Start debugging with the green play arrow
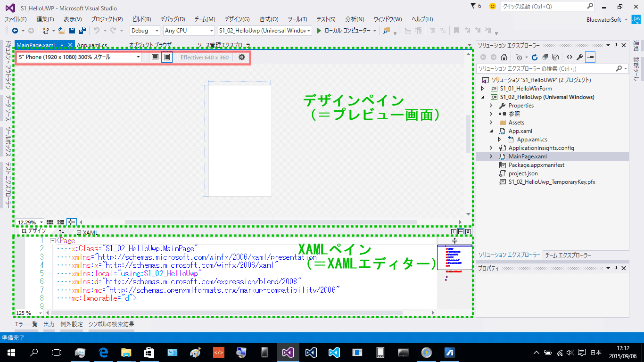Image resolution: width=644 pixels, height=362 pixels. pyautogui.click(x=319, y=31)
